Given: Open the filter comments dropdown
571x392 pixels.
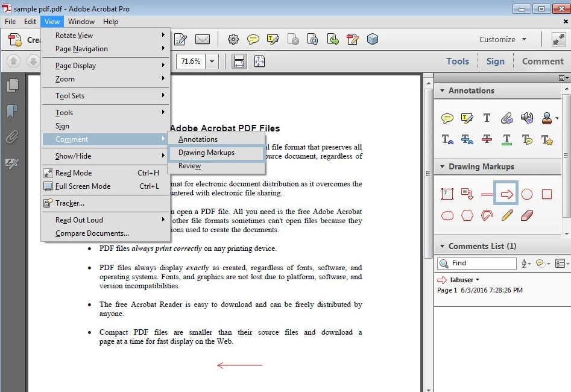Looking at the screenshot, I should pyautogui.click(x=543, y=263).
